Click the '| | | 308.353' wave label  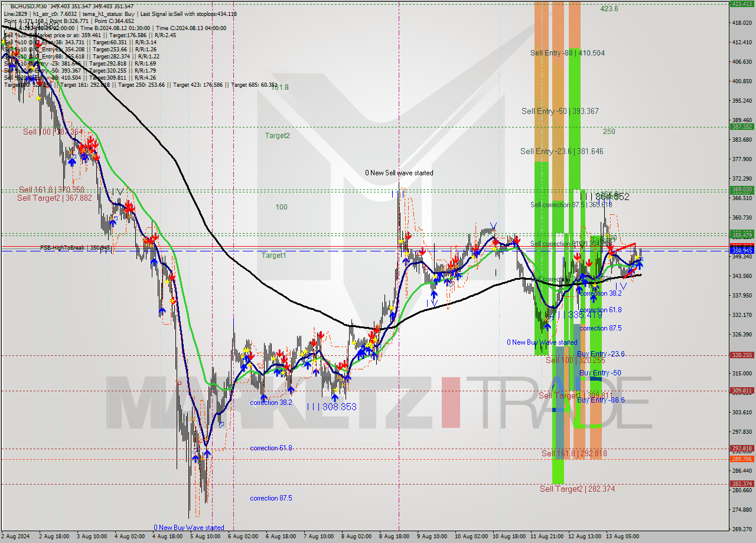[x=331, y=407]
